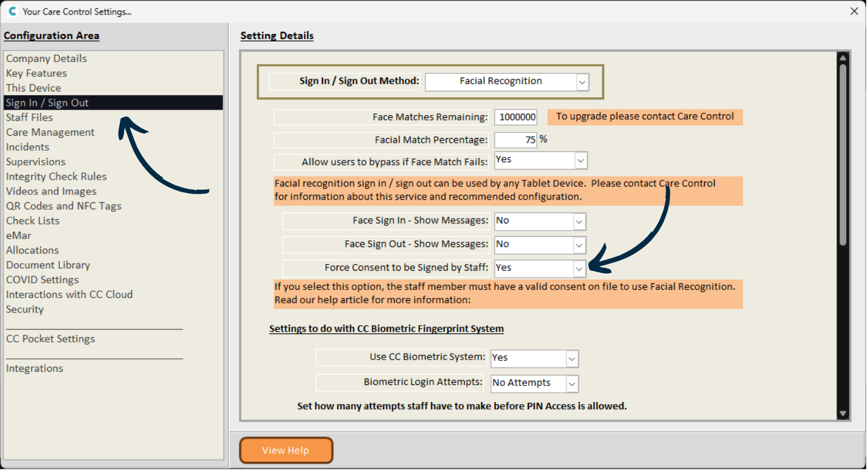
Task: Select Sign In / Sign Out configuration entry
Action: click(113, 103)
